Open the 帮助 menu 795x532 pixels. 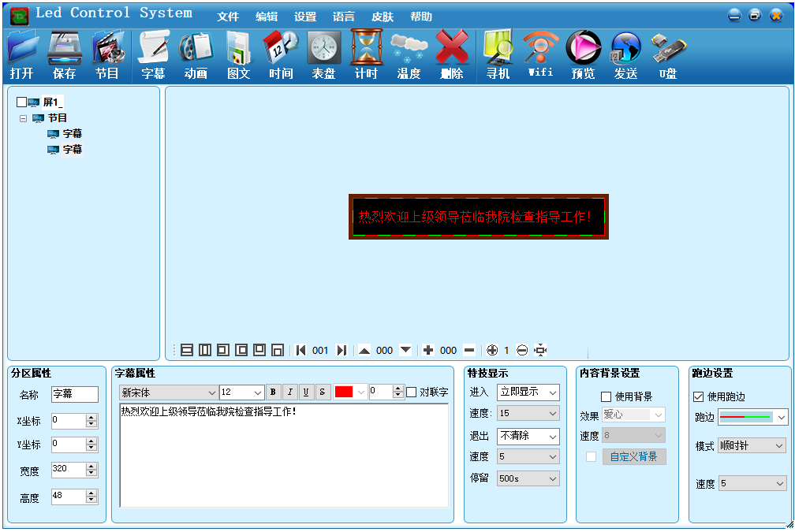421,17
